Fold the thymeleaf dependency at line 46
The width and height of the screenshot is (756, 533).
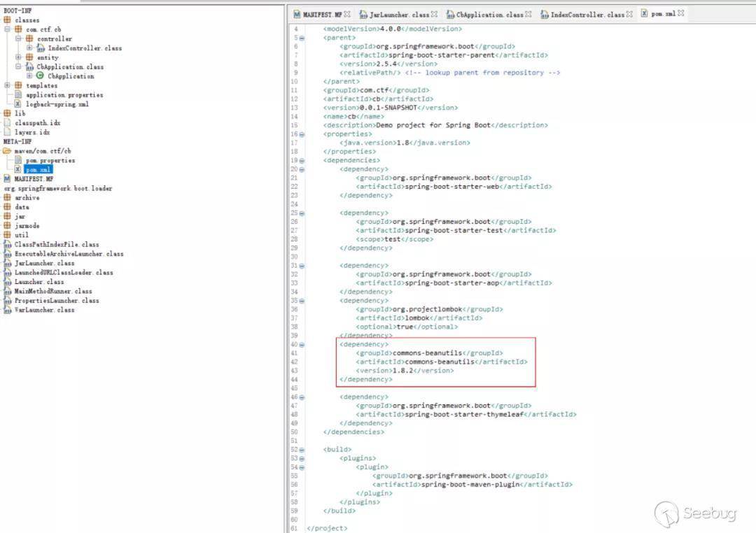coord(302,397)
